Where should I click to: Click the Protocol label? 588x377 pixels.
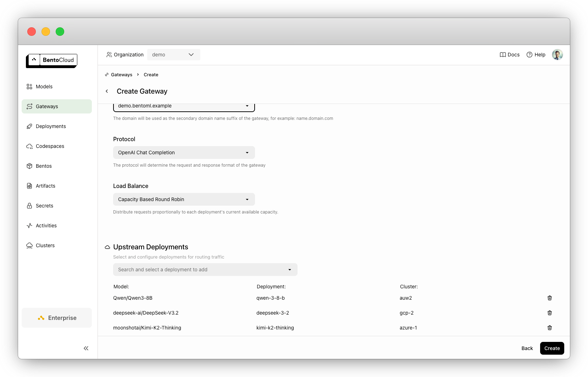124,139
